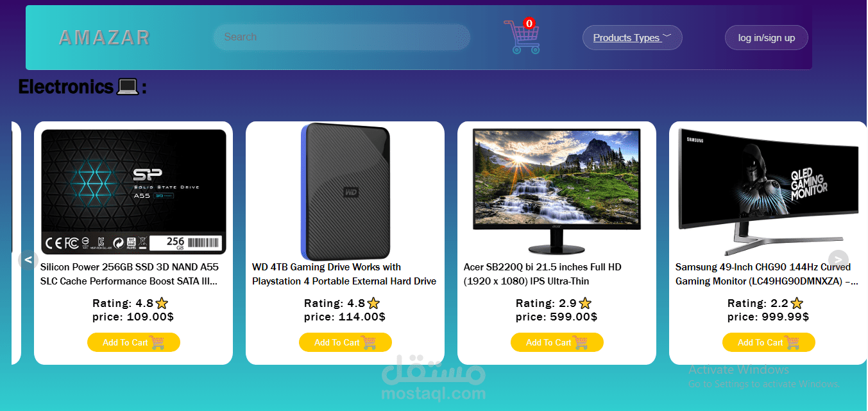868x411 pixels.
Task: Click the right carousel arrow
Action: (x=838, y=259)
